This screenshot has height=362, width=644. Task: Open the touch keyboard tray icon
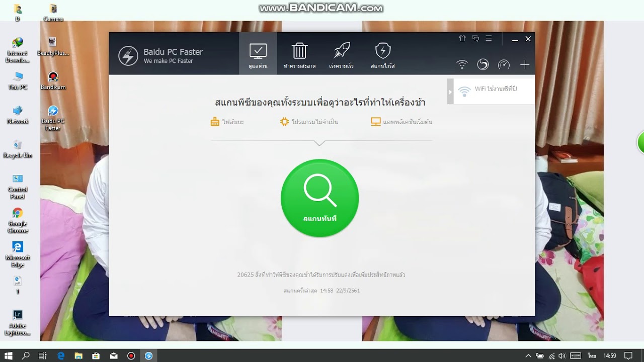tap(576, 355)
